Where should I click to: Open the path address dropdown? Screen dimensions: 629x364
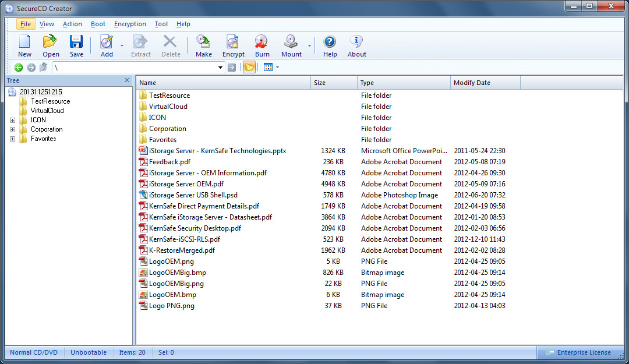(220, 68)
